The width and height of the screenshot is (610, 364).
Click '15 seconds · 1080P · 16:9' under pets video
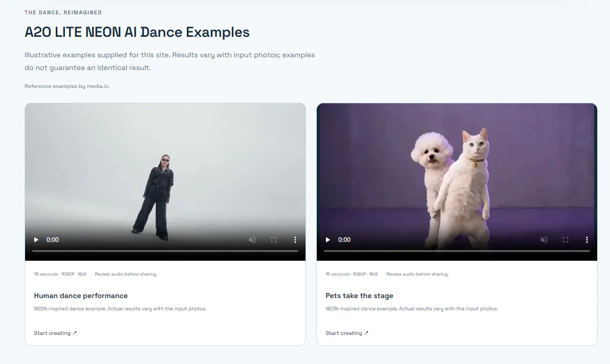[x=352, y=274]
